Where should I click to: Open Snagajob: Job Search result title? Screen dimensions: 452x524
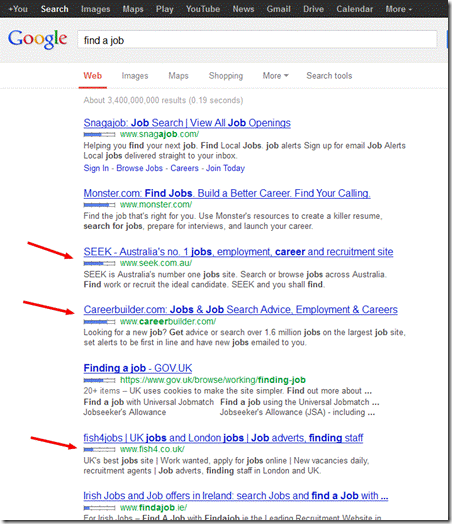[x=187, y=123]
